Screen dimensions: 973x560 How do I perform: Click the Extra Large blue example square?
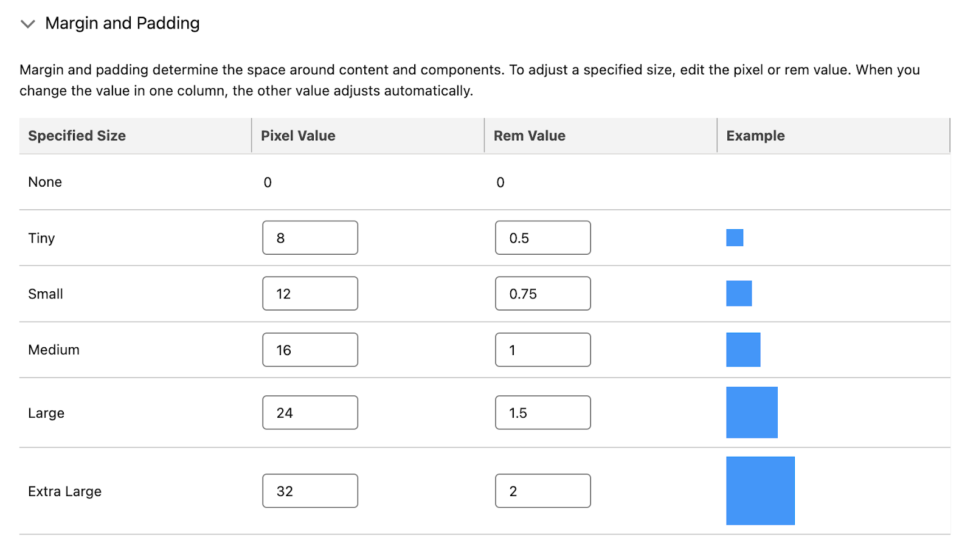point(760,491)
